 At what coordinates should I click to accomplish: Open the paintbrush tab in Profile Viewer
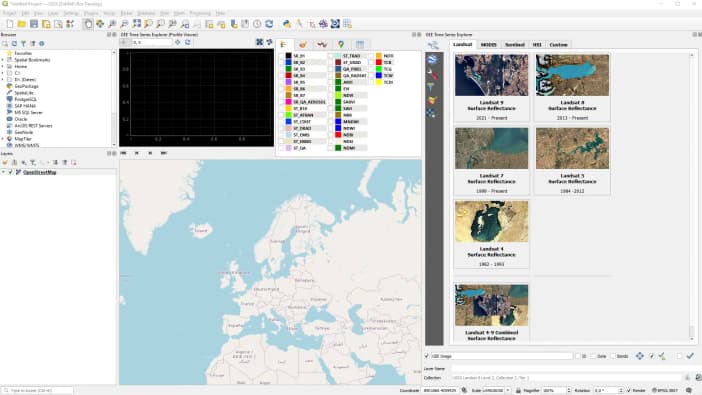[303, 44]
